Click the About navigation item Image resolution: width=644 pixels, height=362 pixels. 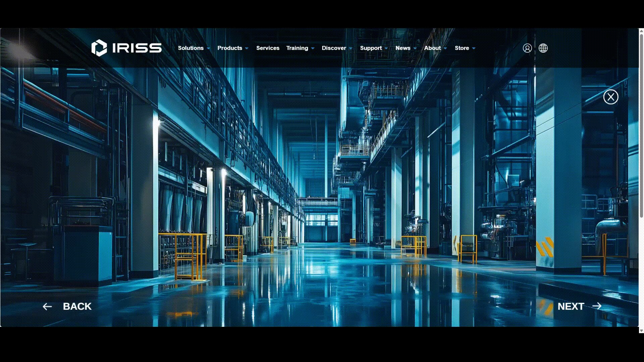[x=432, y=48]
